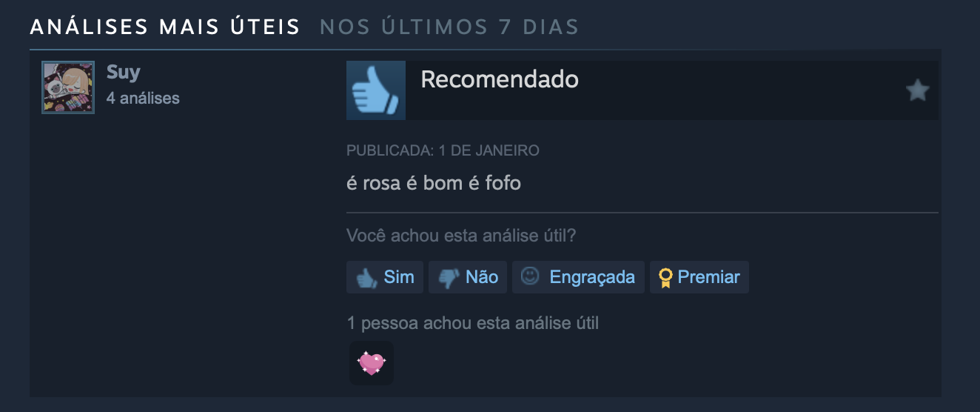Click the thumbs-down icon in the Não button

(449, 278)
